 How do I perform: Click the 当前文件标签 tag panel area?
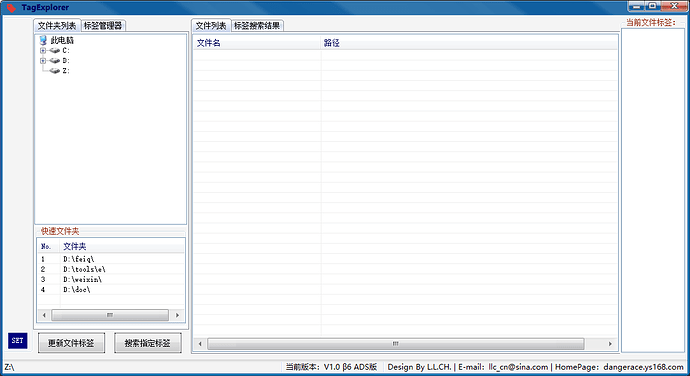(653, 189)
